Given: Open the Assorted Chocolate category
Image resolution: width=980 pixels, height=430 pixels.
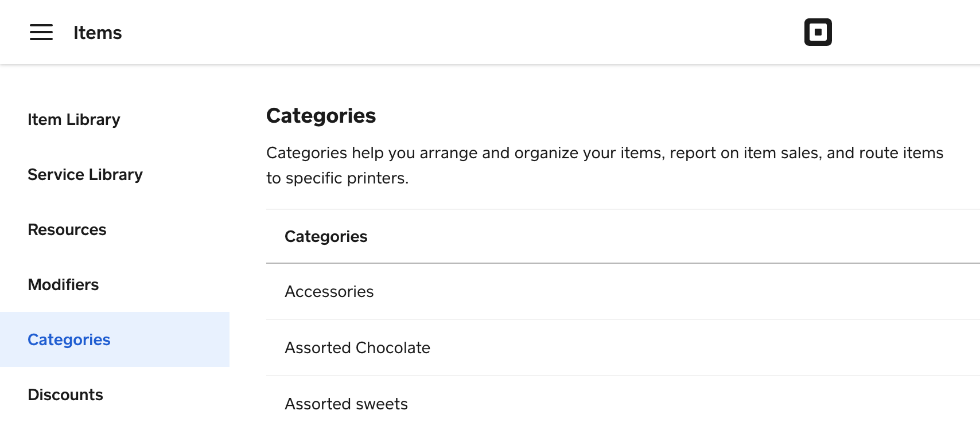Looking at the screenshot, I should pyautogui.click(x=357, y=347).
